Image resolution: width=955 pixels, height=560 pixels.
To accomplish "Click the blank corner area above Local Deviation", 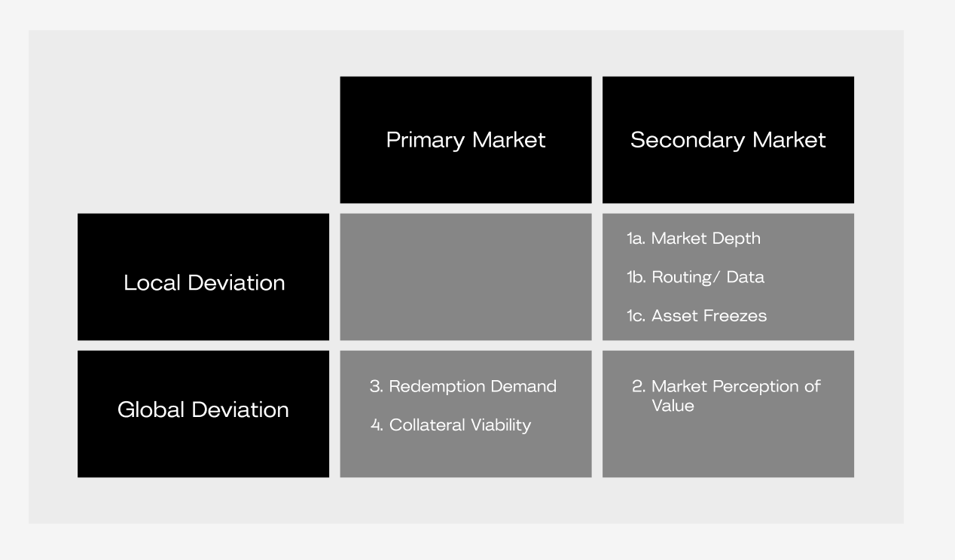I will point(203,140).
